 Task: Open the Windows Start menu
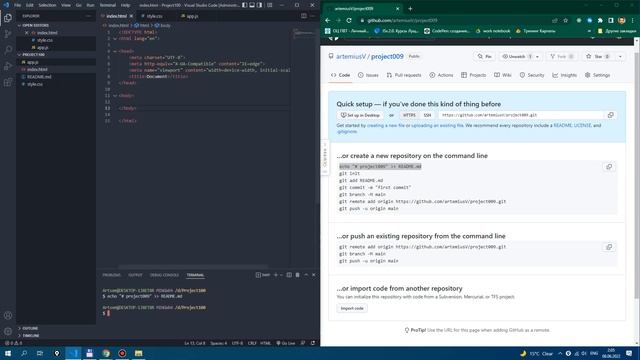click(8, 353)
